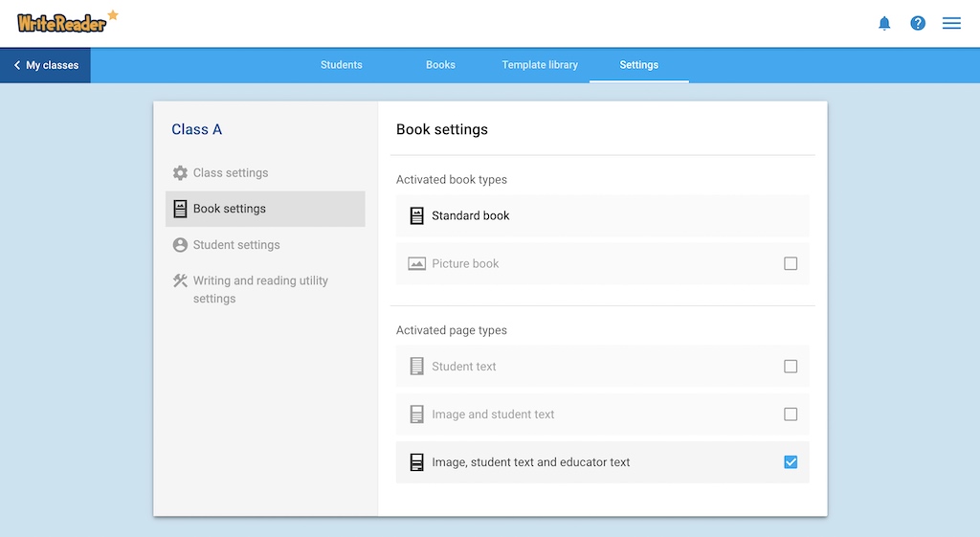Open the help question mark icon

(918, 23)
